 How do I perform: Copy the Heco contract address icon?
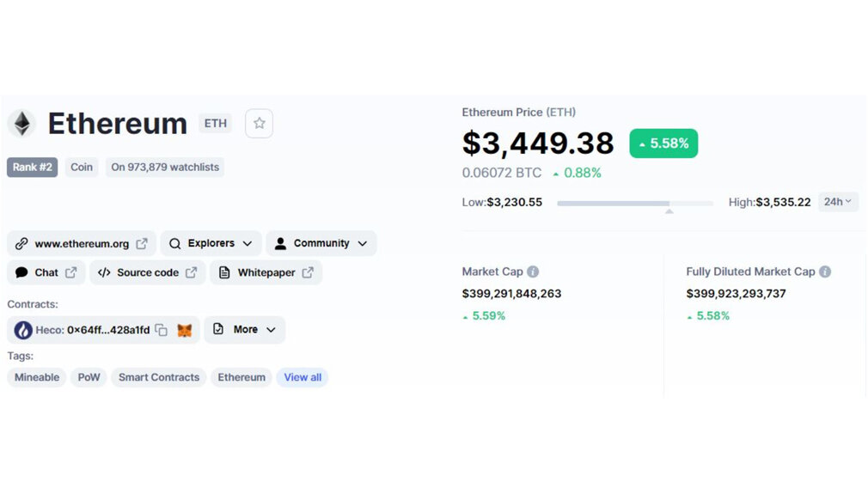161,330
